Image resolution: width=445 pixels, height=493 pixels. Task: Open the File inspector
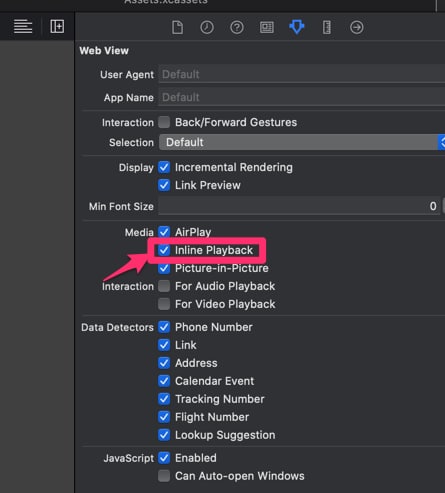tap(177, 27)
